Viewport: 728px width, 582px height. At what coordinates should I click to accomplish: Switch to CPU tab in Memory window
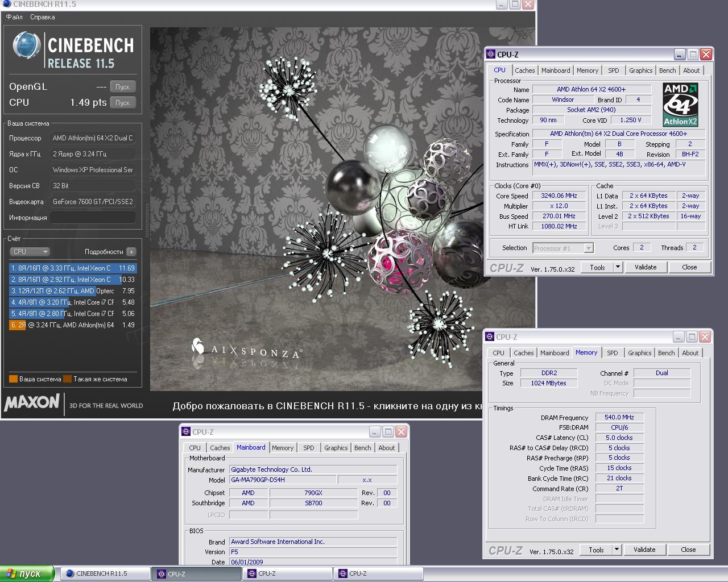[x=498, y=353]
